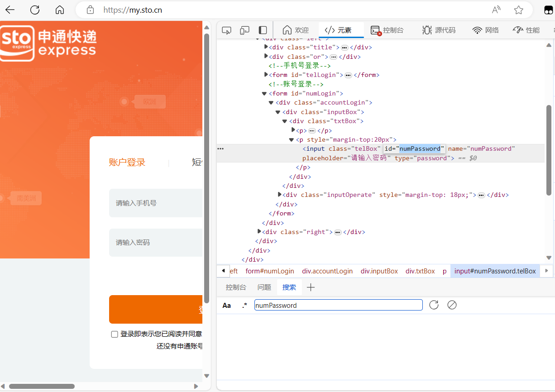Click div.inputBox in breadcrumb
The width and height of the screenshot is (555, 392).
pos(379,271)
